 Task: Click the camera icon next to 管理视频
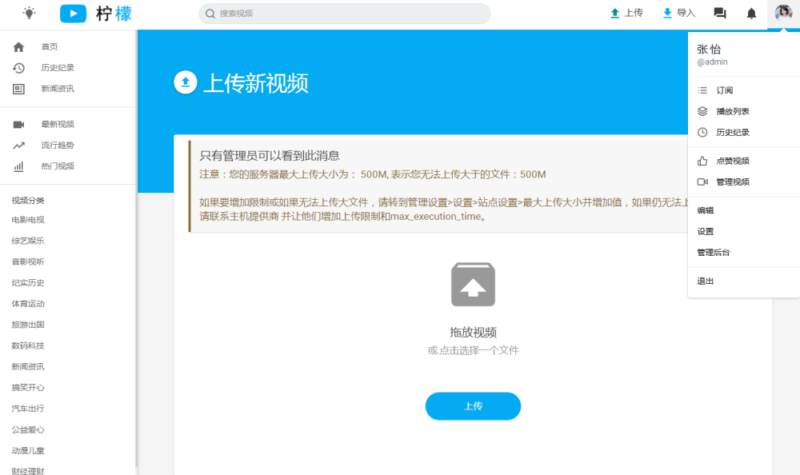703,182
